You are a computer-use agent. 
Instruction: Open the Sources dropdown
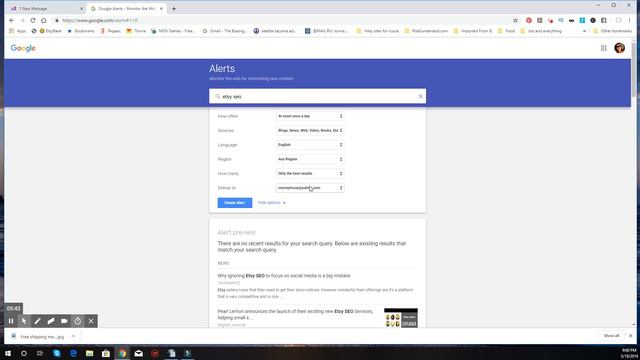[x=310, y=131]
